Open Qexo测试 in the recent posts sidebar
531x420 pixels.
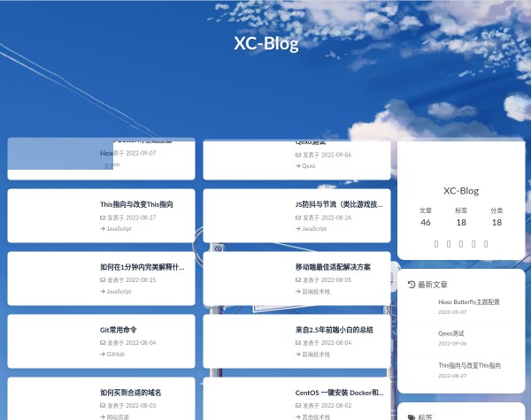coord(451,333)
